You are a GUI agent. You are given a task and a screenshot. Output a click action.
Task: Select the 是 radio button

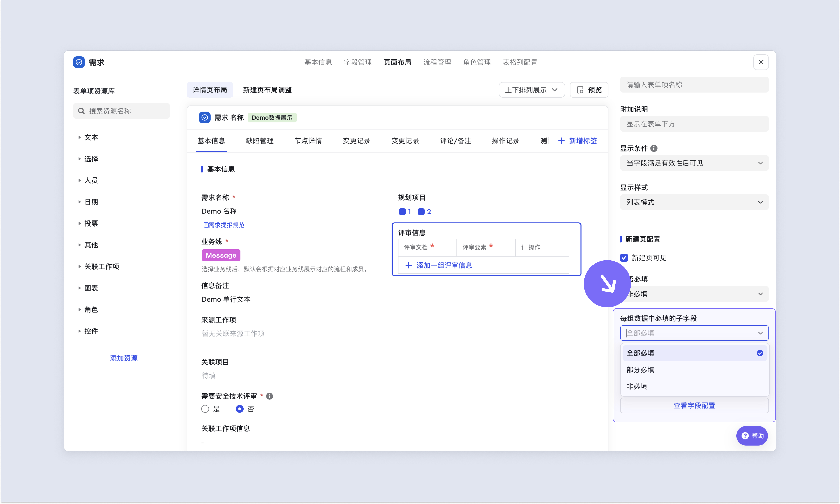[205, 409]
